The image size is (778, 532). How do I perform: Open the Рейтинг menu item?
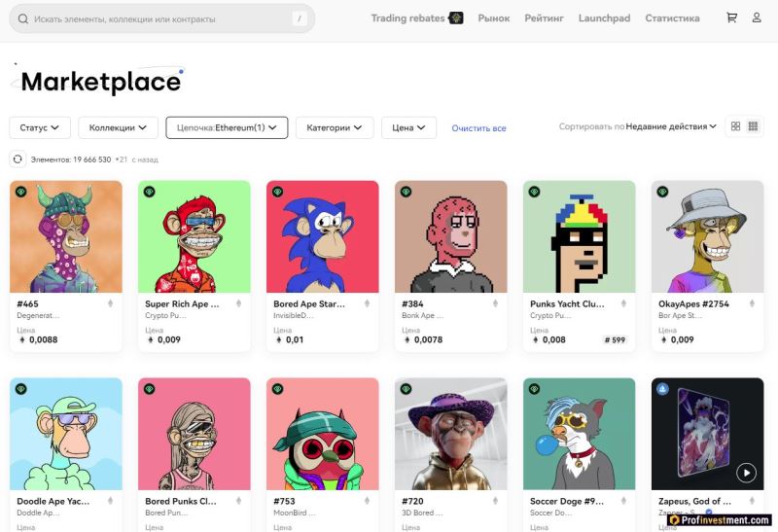click(x=544, y=18)
